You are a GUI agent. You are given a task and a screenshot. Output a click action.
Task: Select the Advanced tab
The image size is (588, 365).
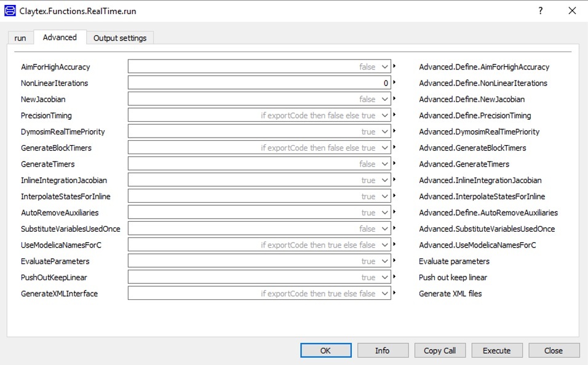(x=60, y=37)
